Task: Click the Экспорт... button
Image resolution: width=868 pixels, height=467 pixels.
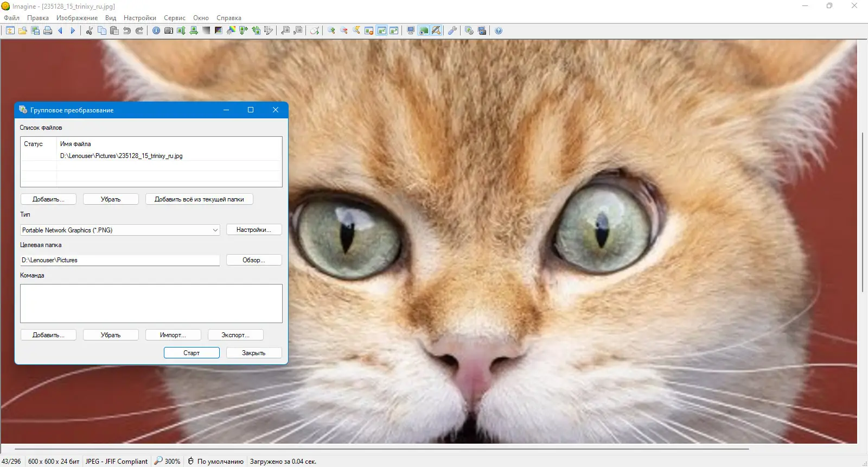Action: tap(235, 335)
